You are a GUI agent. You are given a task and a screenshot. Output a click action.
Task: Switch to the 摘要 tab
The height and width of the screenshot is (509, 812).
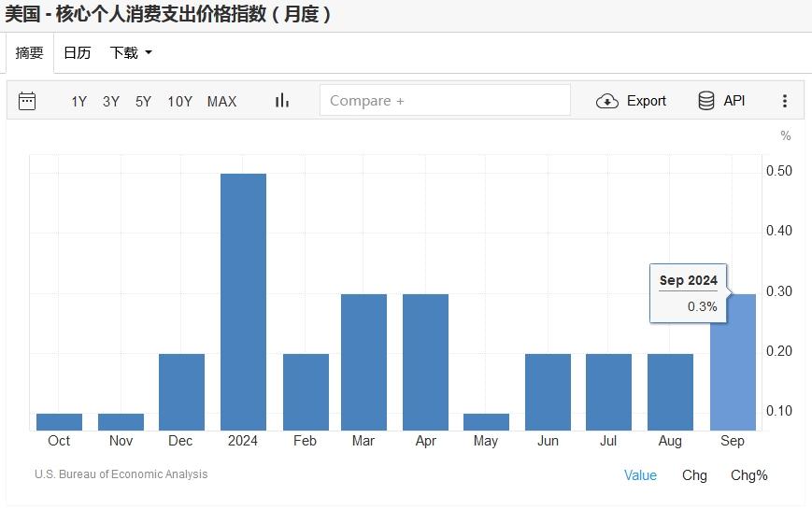tap(29, 53)
